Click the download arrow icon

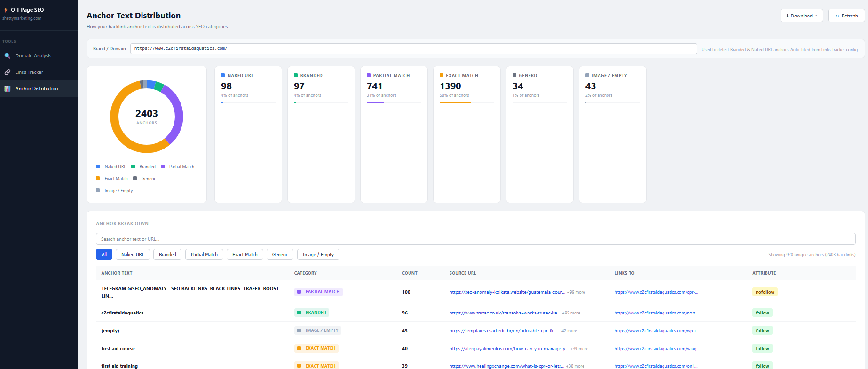(787, 16)
